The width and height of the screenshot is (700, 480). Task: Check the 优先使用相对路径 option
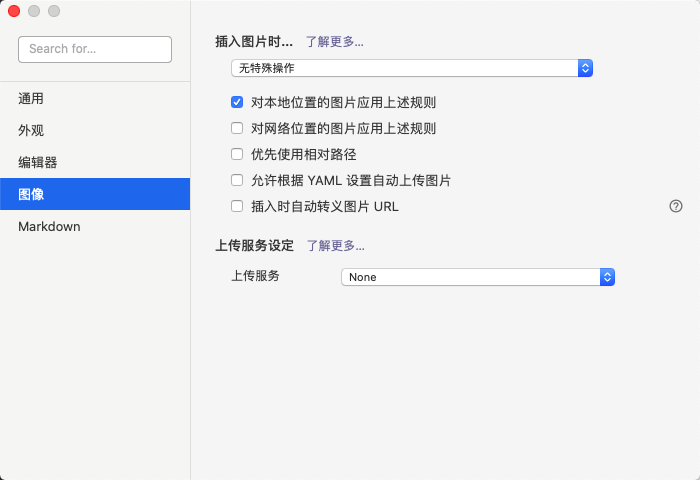[x=237, y=154]
